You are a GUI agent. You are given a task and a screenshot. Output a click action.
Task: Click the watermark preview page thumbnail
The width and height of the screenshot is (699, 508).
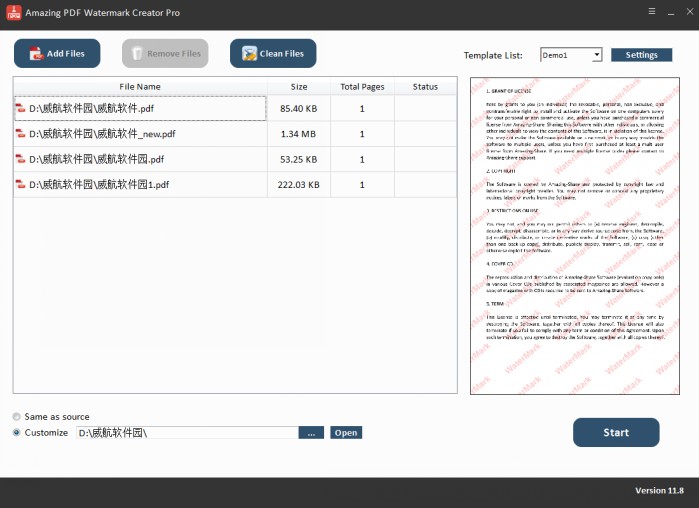575,236
